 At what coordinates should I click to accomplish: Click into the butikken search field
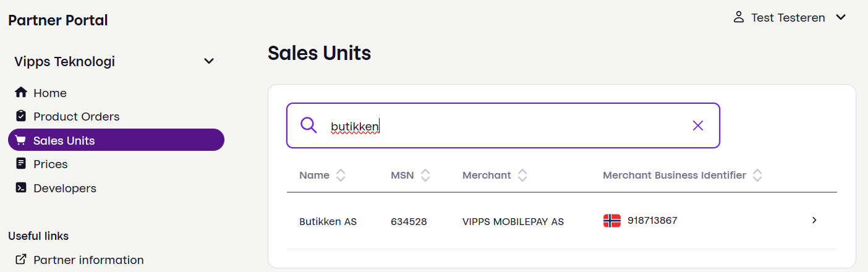coord(507,126)
